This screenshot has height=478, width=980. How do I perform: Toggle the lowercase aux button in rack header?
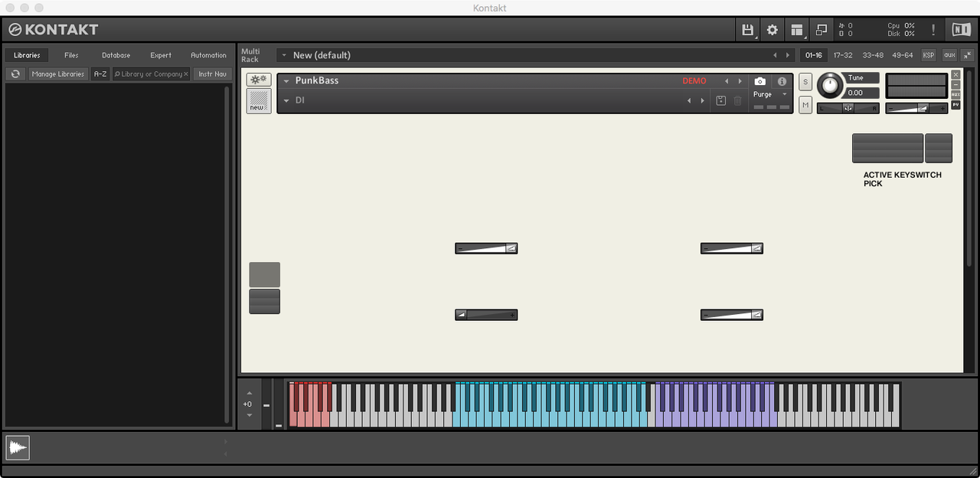pos(949,55)
